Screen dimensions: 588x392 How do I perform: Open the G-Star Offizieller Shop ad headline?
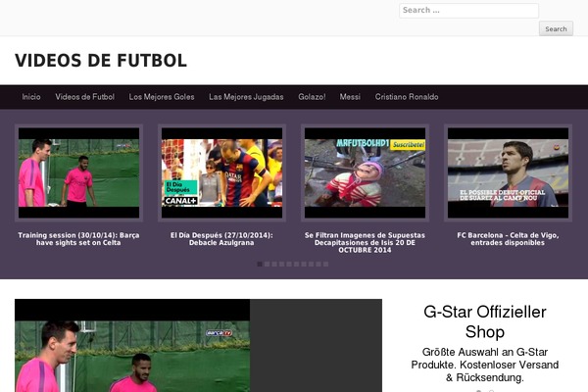click(x=485, y=321)
